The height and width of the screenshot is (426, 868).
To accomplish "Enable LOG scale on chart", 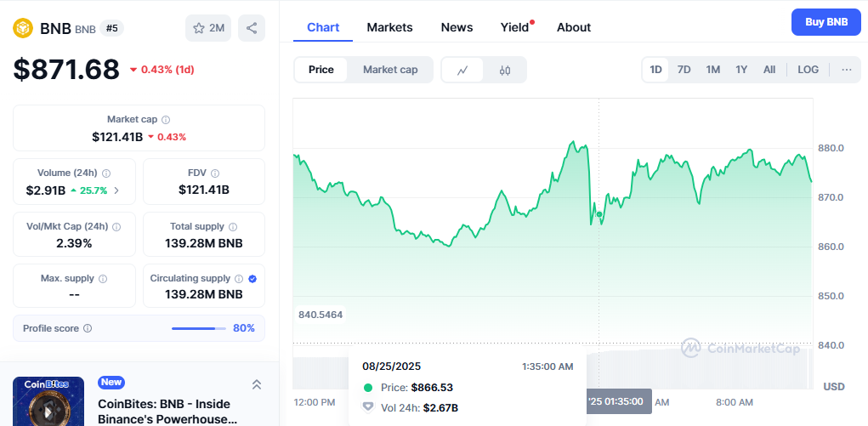I will [808, 70].
